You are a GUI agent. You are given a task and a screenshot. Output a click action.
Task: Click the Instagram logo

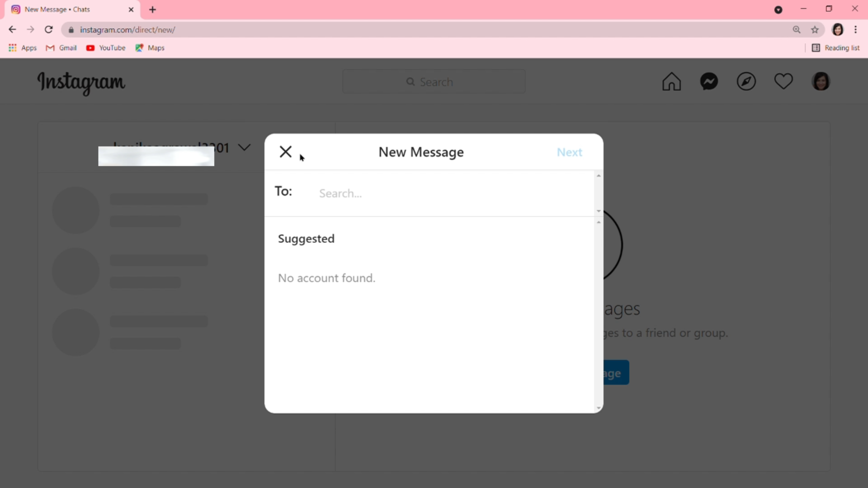[81, 83]
